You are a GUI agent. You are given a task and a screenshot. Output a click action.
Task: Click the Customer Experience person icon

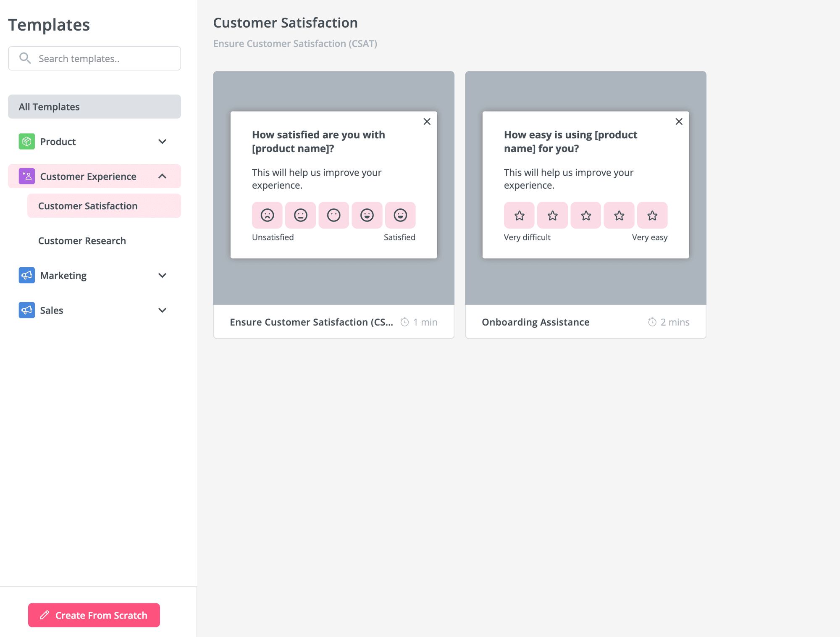[x=26, y=176]
